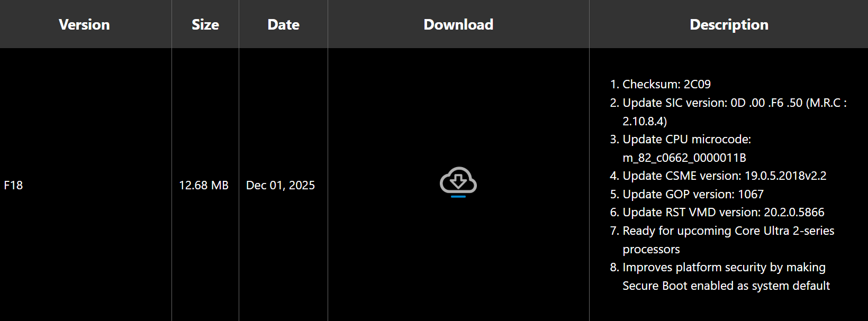Select the F18 version cell
The height and width of the screenshot is (321, 868).
(x=13, y=185)
